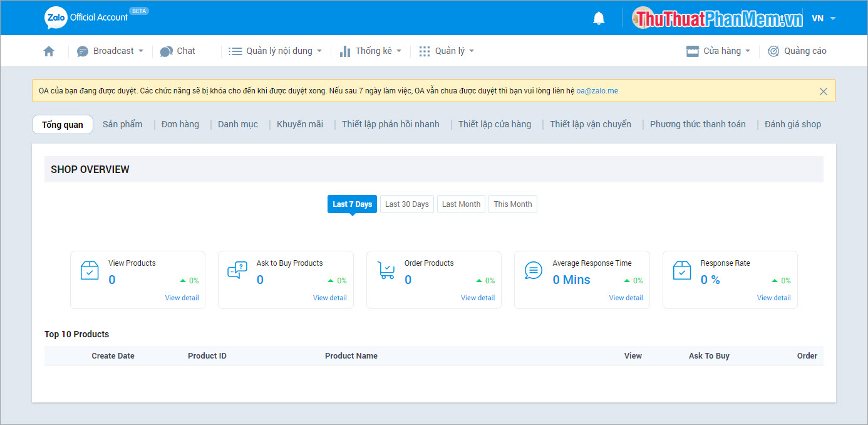
Task: Dismiss the approval notice banner
Action: point(824,90)
